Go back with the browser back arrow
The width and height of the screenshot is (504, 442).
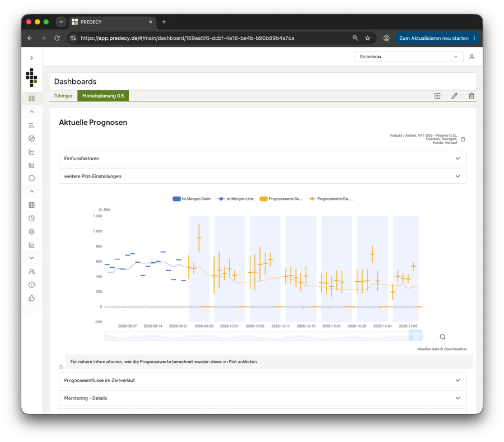(30, 38)
